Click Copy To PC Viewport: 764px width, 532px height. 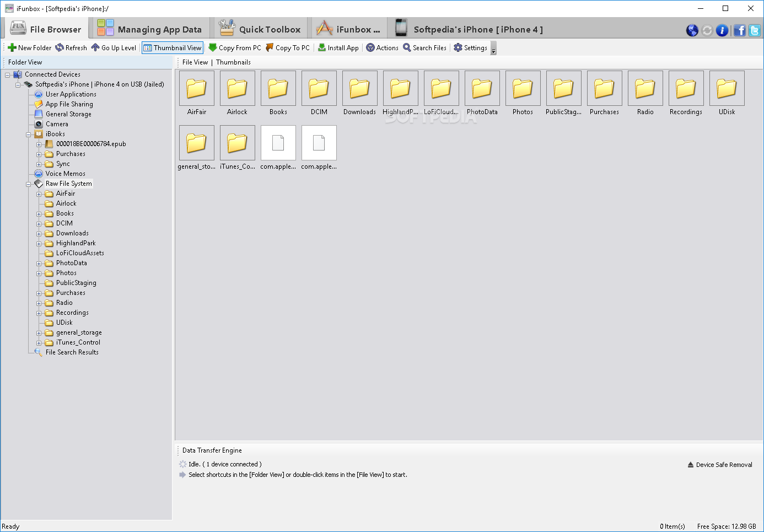[288, 48]
